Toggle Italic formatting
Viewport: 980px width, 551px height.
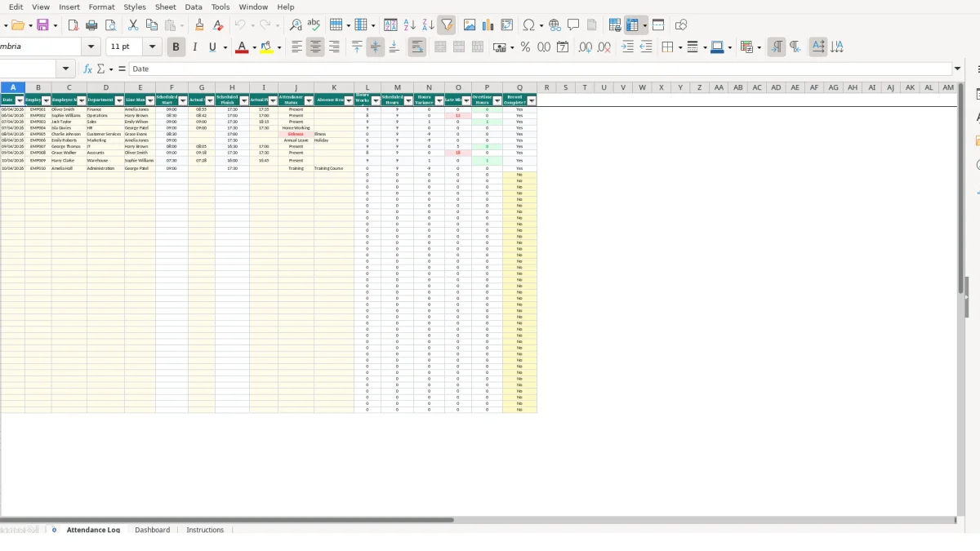tap(194, 47)
